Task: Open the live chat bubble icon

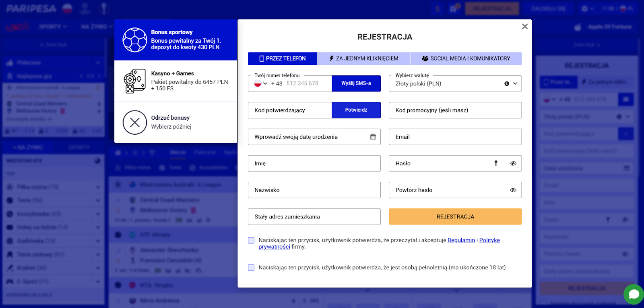Action: coord(633,295)
